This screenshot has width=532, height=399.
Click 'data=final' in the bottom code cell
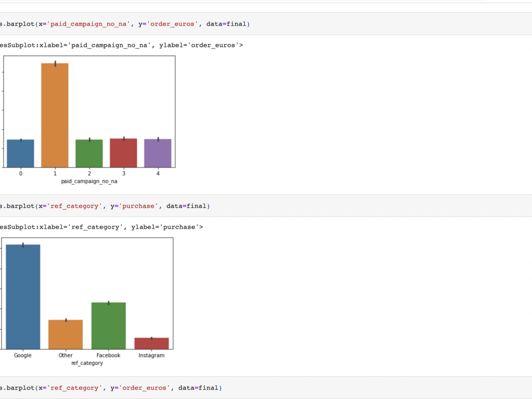[199, 388]
